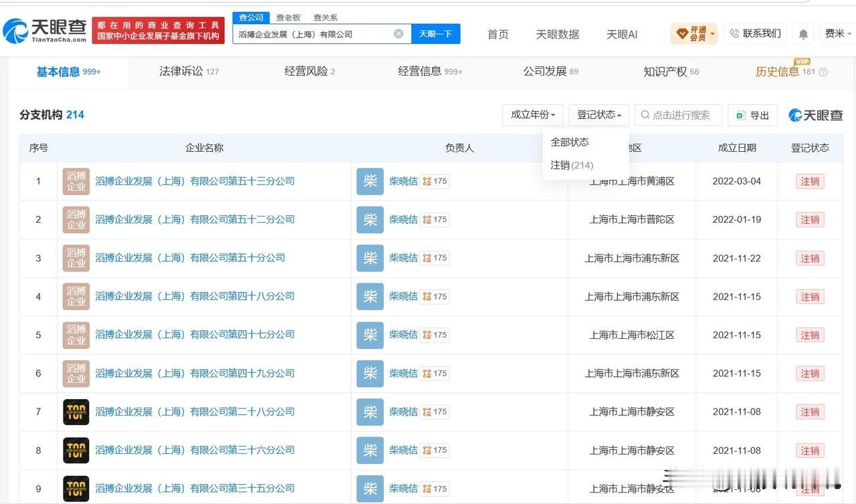
Task: Open the 经营信息 tab
Action: tap(430, 72)
